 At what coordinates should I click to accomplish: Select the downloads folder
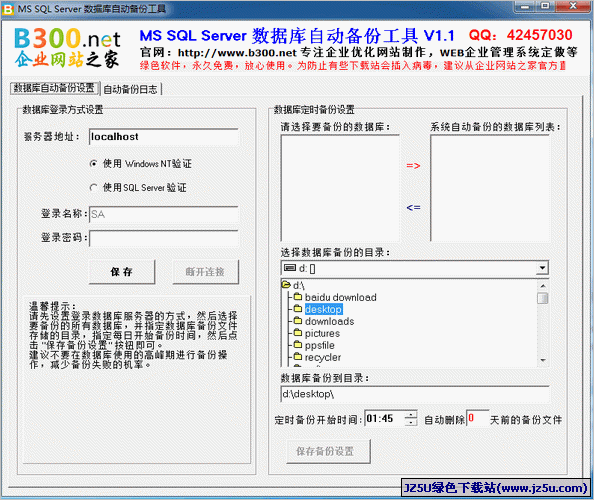[x=329, y=321]
